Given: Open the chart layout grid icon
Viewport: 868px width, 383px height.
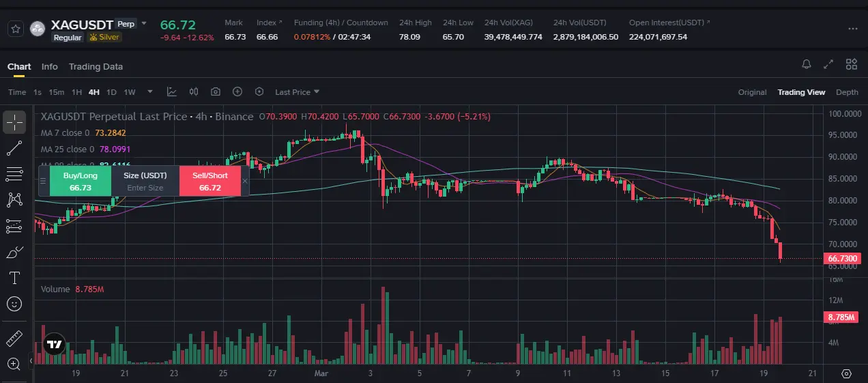Looking at the screenshot, I should click(x=851, y=64).
